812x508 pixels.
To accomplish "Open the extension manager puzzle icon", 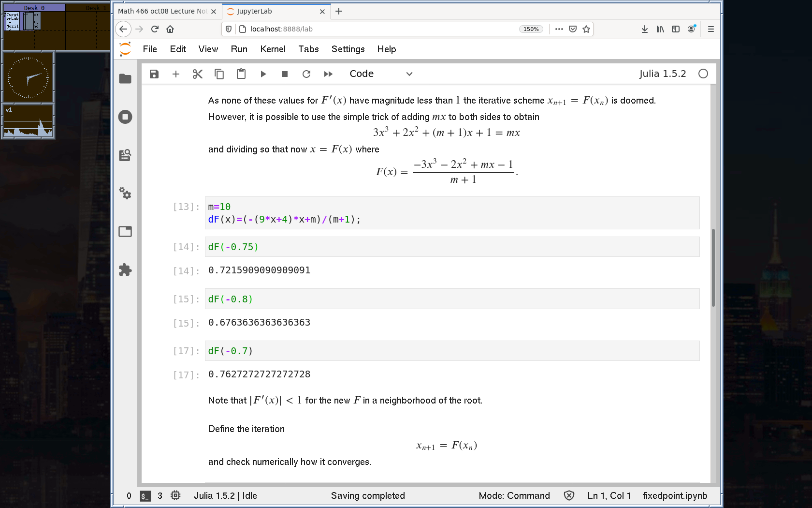I will [125, 269].
